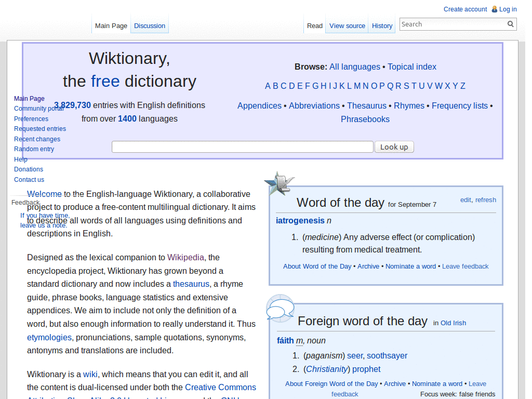
Task: Click edit in Word of the day
Action: [465, 200]
